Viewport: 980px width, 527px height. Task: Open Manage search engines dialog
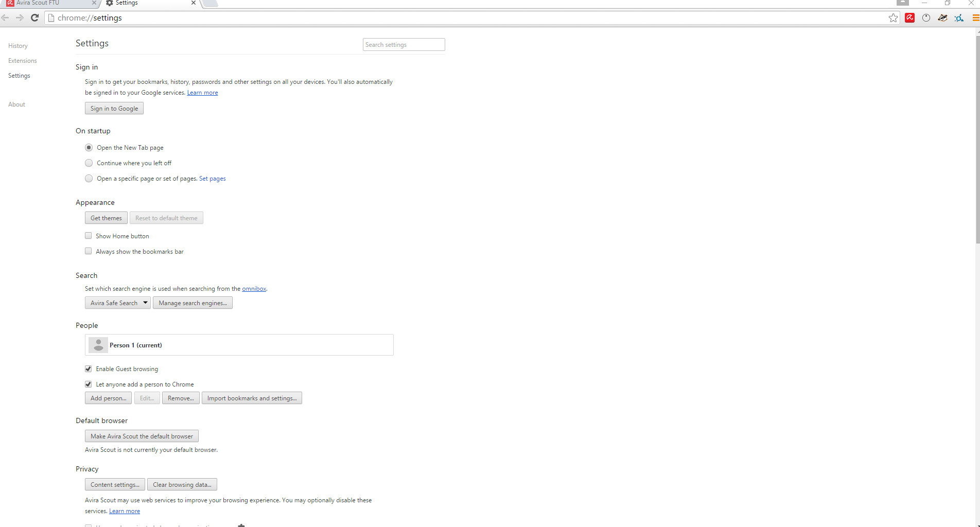pyautogui.click(x=192, y=303)
